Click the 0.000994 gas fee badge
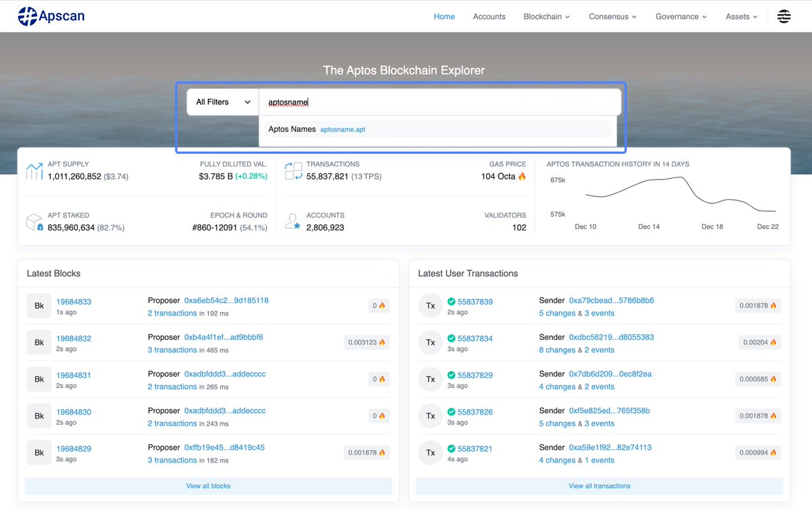The height and width of the screenshot is (510, 812). [758, 452]
